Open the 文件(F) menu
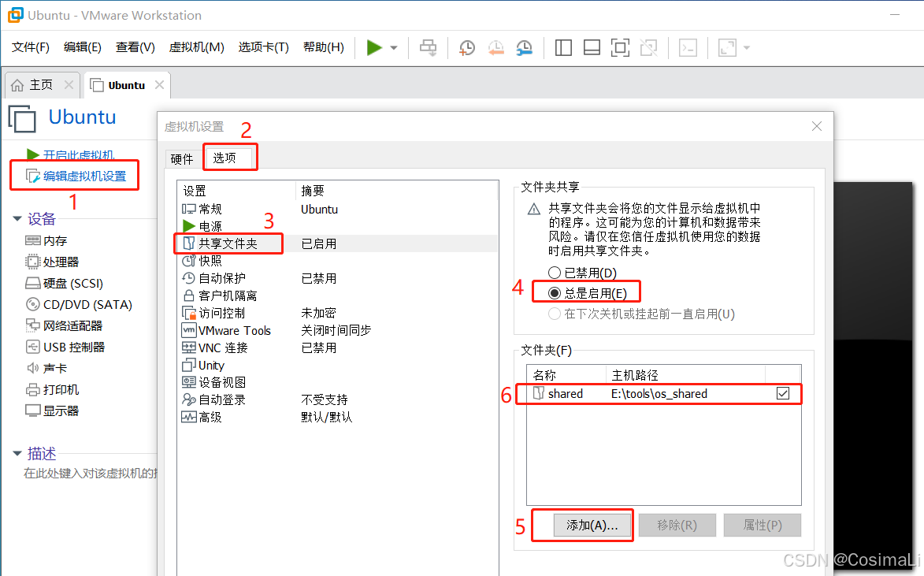924x576 pixels. pyautogui.click(x=31, y=47)
